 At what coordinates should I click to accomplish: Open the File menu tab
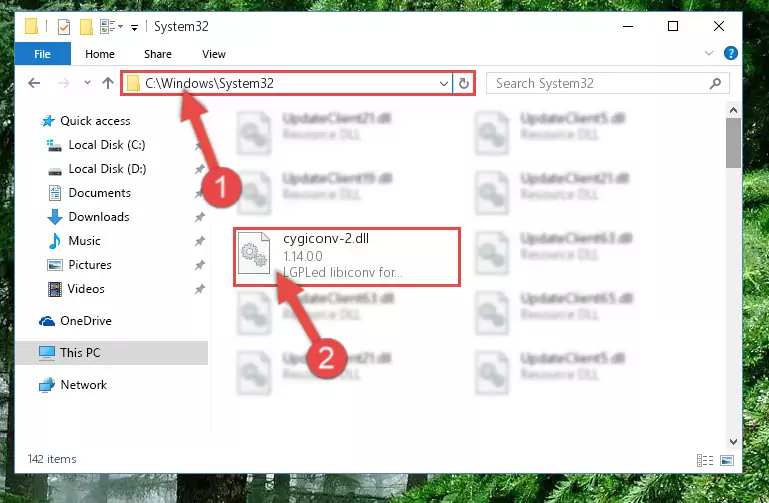[43, 54]
